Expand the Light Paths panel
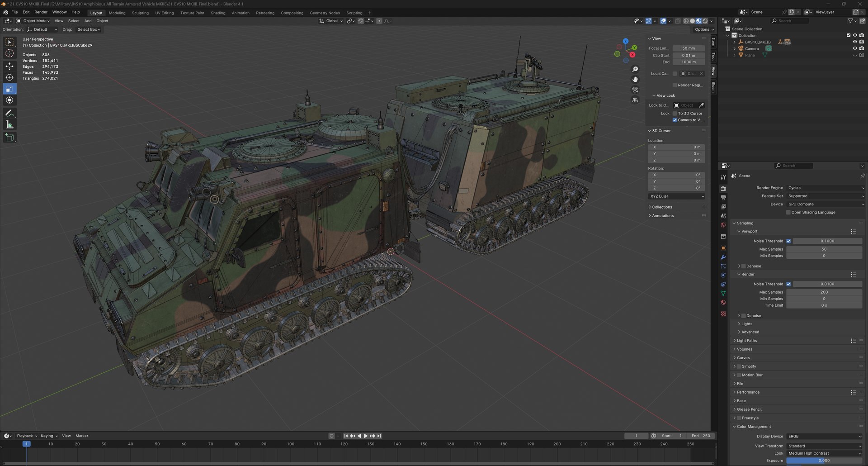Viewport: 868px width, 466px height. point(746,341)
